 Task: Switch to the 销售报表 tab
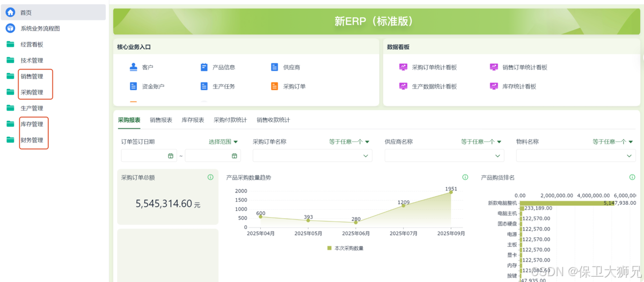[161, 120]
